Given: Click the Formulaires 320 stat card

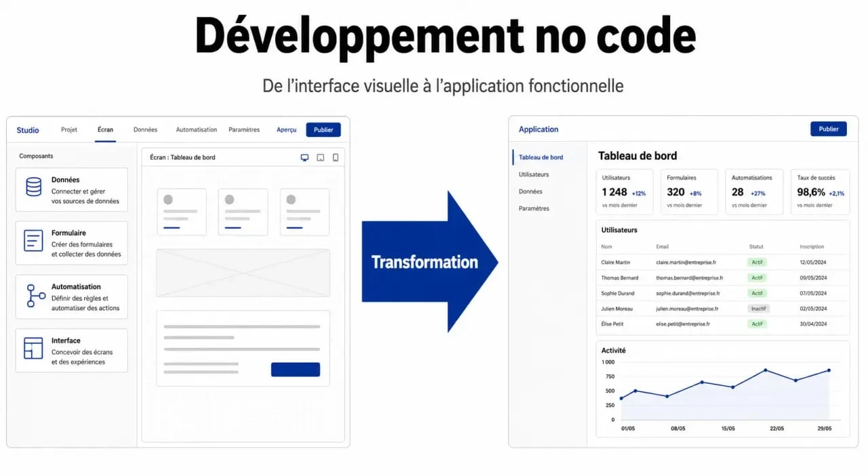Looking at the screenshot, I should click(x=689, y=192).
